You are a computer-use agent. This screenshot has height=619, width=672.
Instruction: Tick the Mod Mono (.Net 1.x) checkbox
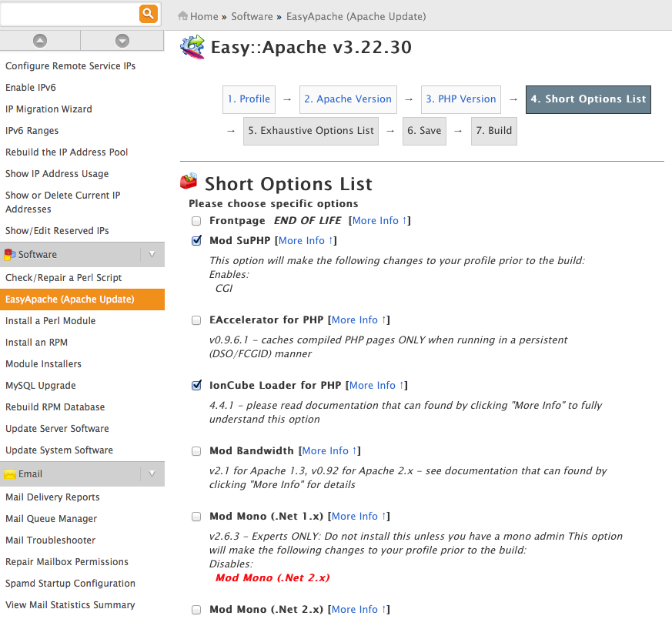point(196,517)
